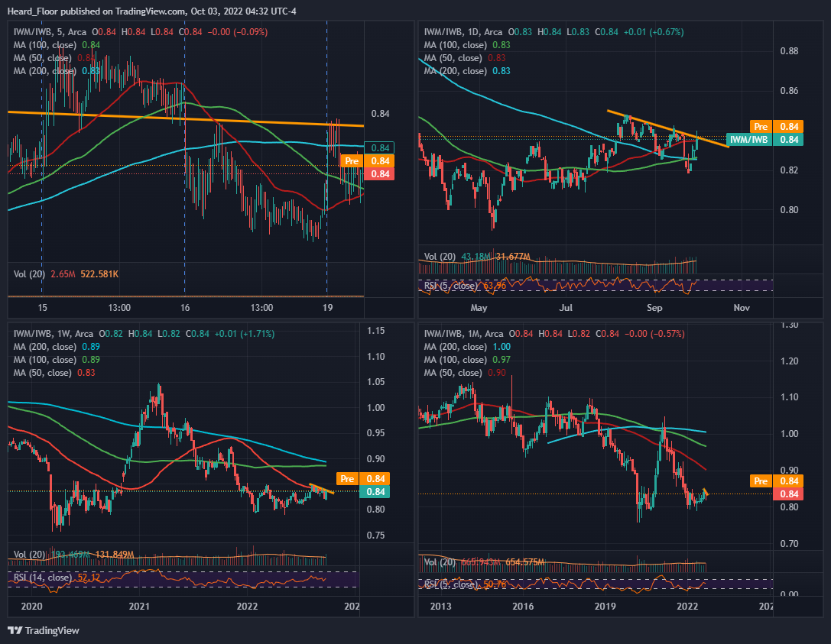
Task: Click the '2020' label on the weekly time axis
Action: [x=31, y=606]
